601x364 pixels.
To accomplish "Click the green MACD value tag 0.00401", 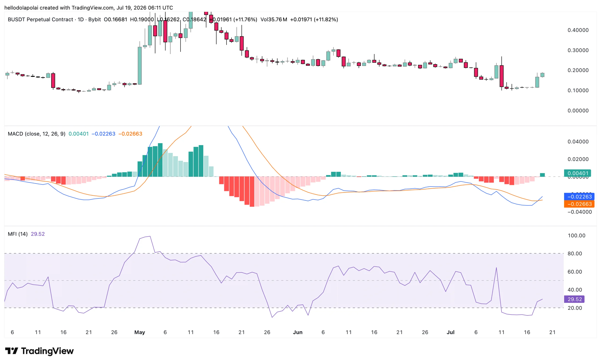I will 577,173.
